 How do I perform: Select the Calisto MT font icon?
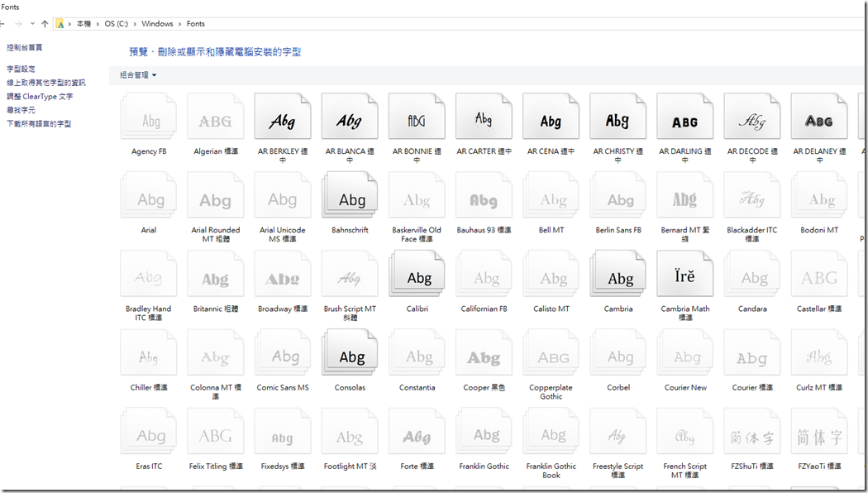[x=551, y=274]
